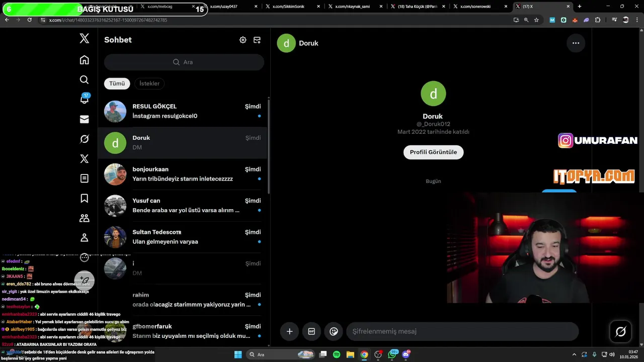644x362 pixels.
Task: Open Sultan Tedescoтя conversation
Action: click(183, 237)
